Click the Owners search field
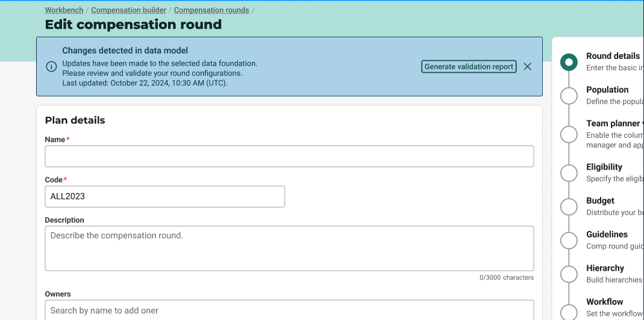The height and width of the screenshot is (320, 644). click(289, 310)
